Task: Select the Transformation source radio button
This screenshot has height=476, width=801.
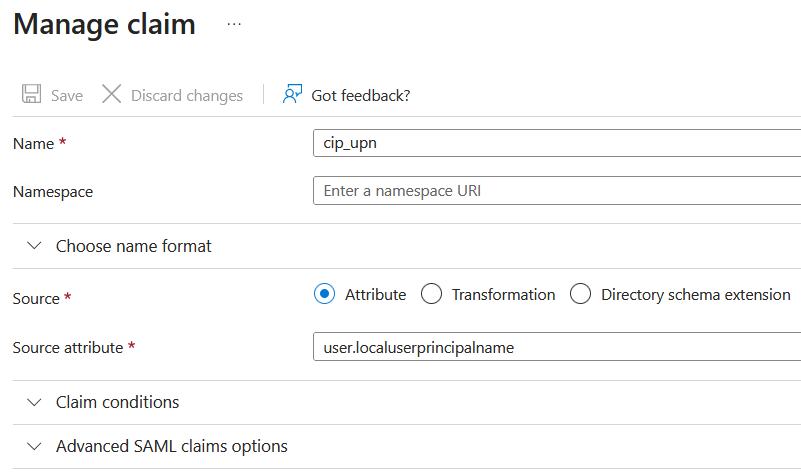Action: pyautogui.click(x=432, y=294)
